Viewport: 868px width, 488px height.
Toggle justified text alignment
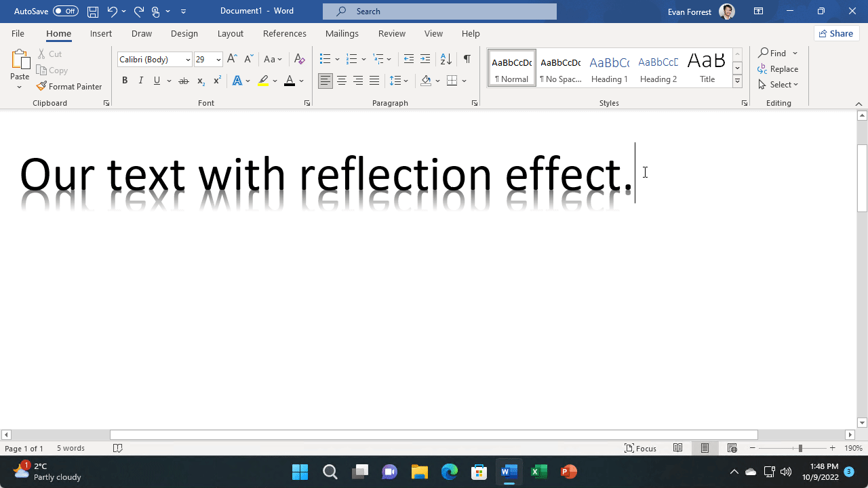[x=374, y=81]
